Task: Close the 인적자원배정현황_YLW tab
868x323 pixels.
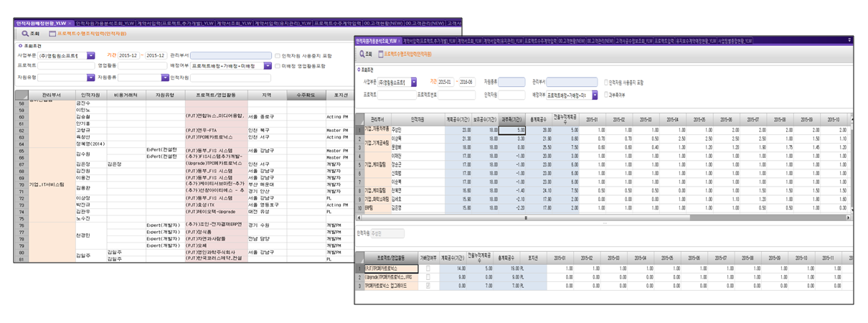Action: (x=70, y=24)
